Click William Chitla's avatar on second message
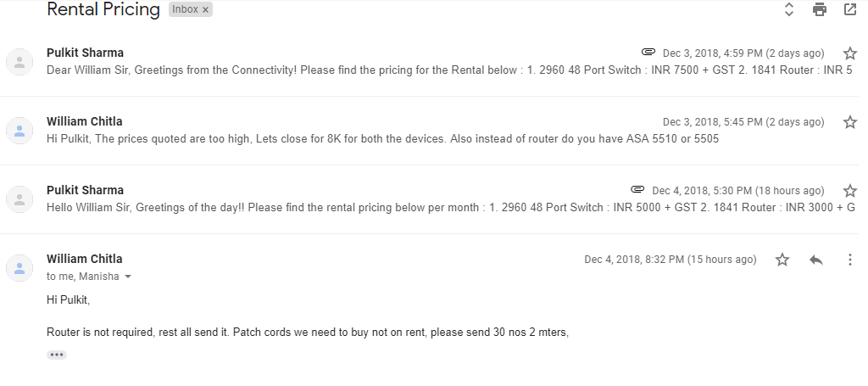 pos(19,130)
